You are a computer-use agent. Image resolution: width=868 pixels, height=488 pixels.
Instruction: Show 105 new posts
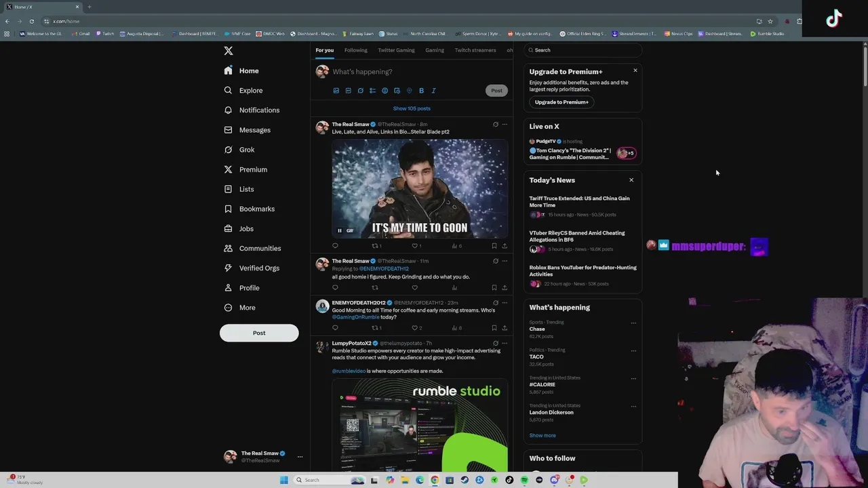tap(412, 108)
